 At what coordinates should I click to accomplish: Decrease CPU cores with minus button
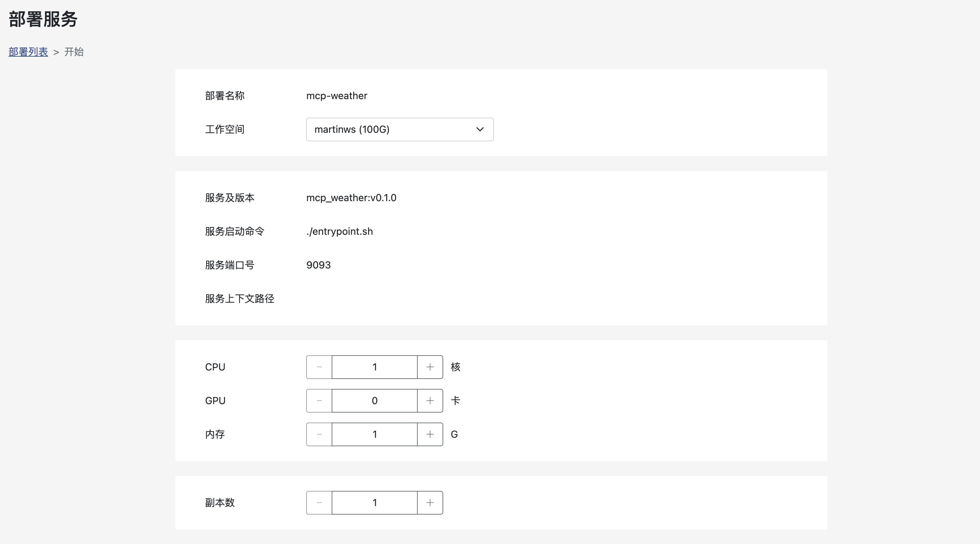(x=319, y=367)
